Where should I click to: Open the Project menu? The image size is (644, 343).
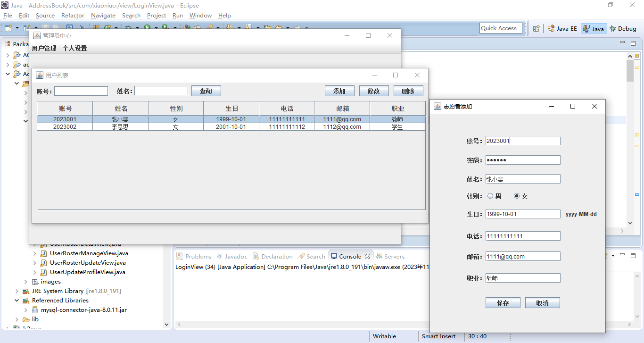click(x=157, y=15)
